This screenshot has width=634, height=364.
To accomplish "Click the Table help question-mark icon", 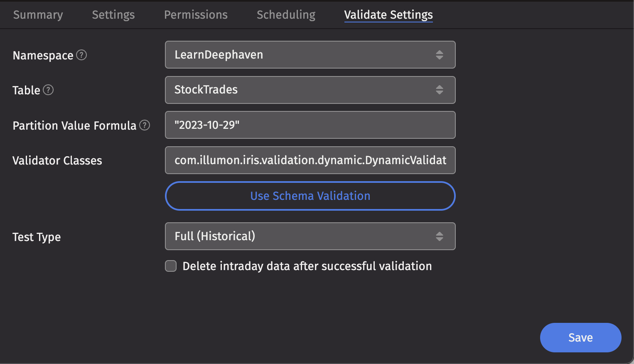I will point(48,90).
